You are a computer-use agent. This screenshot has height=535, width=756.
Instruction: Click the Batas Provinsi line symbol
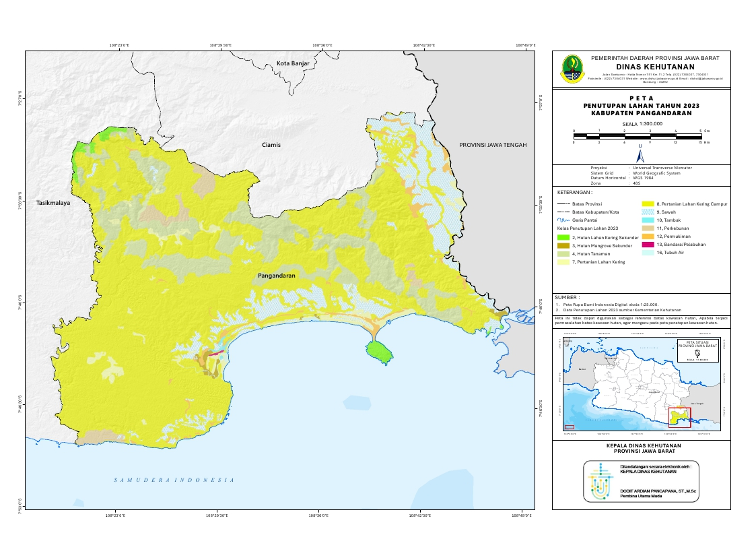click(564, 203)
